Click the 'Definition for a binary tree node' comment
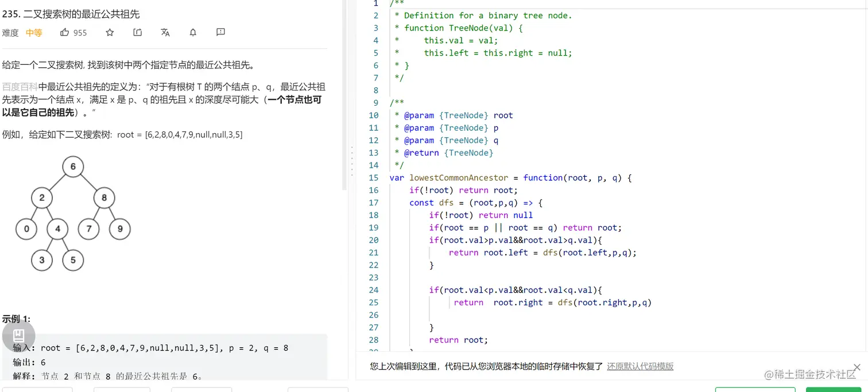The height and width of the screenshot is (392, 868). coord(483,15)
